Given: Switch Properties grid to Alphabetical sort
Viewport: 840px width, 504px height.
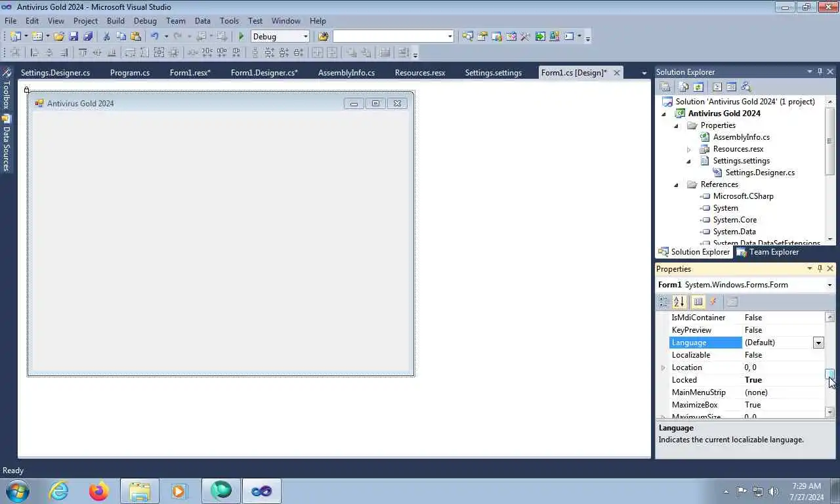Looking at the screenshot, I should click(679, 302).
